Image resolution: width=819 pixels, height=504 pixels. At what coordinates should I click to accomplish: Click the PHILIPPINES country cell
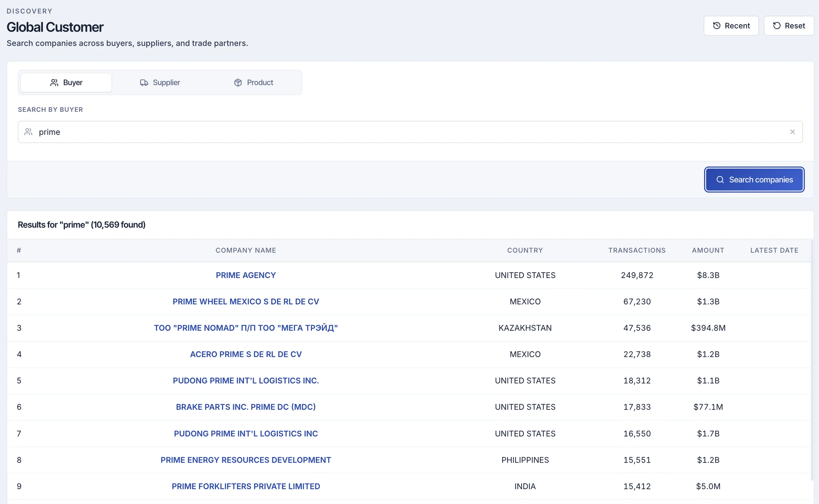pos(525,460)
